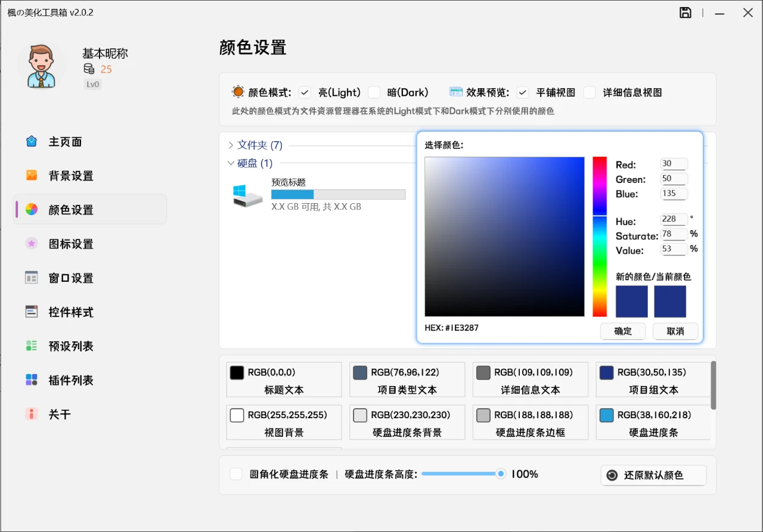Toggle the 平铺视图 checkbox
The height and width of the screenshot is (532, 763).
(x=523, y=92)
